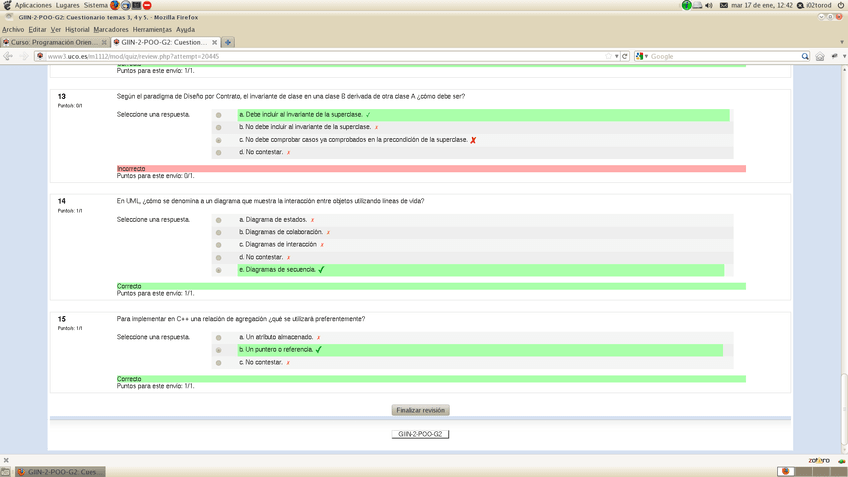
Task: Click the GIIN-2-POO-G2 button at page bottom
Action: point(420,434)
